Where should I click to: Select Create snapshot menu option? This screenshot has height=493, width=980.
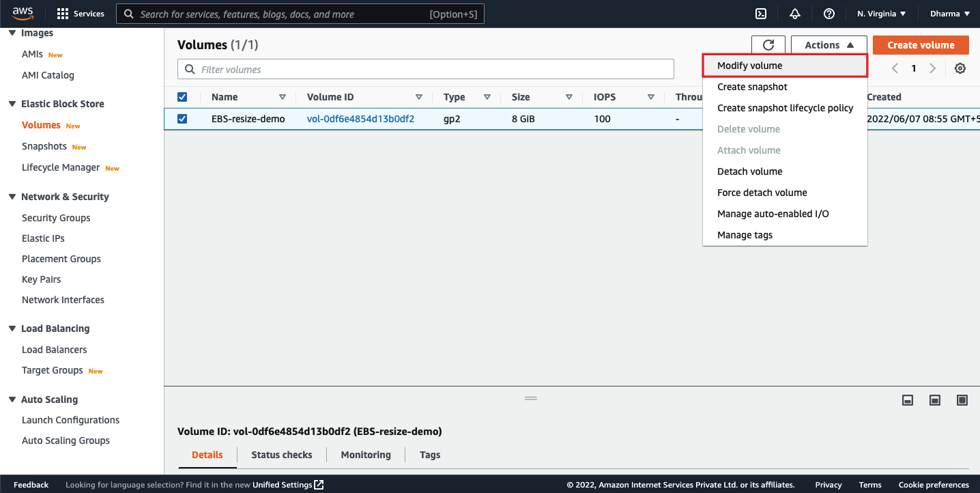[752, 87]
